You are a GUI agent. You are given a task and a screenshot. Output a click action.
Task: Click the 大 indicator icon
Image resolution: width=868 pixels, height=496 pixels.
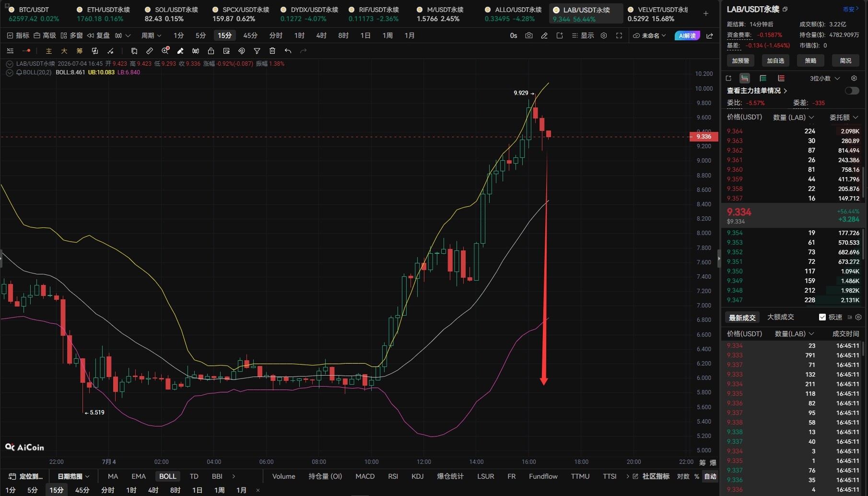tap(64, 51)
